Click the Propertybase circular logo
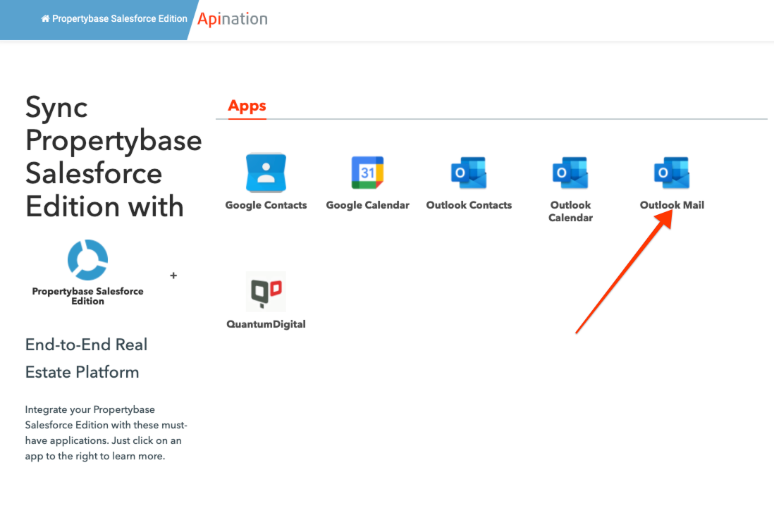This screenshot has width=774, height=532. (88, 260)
